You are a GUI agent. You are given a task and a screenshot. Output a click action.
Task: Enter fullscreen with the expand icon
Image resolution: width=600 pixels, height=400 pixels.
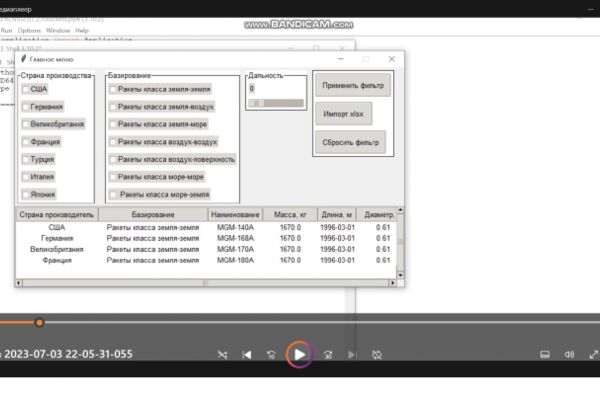[593, 355]
